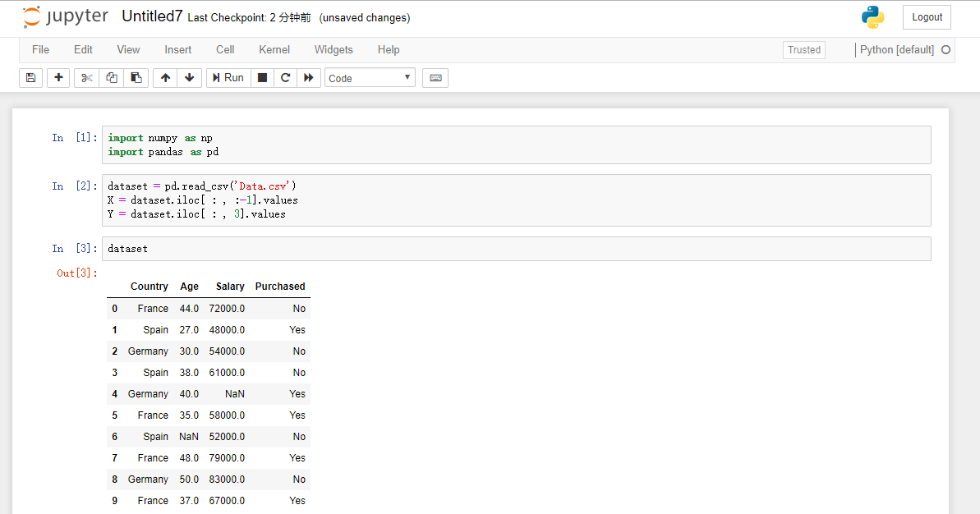Click the Spain cell in row 1
Image resolution: width=980 pixels, height=514 pixels.
point(155,330)
